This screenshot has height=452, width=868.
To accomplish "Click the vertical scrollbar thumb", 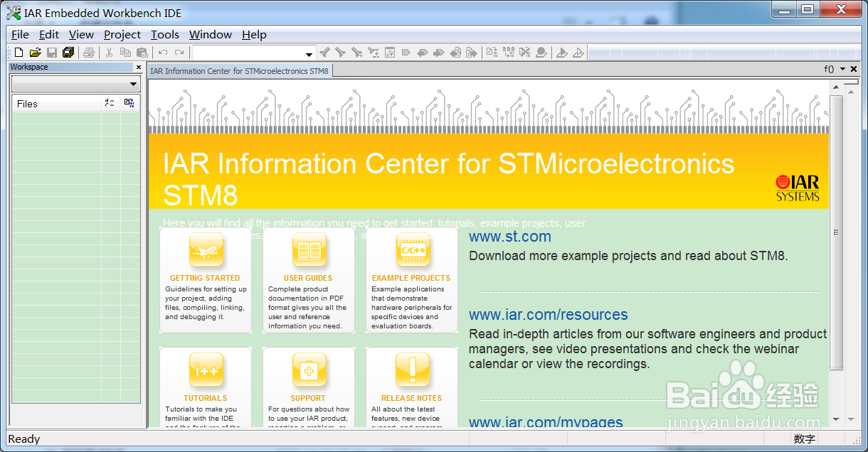I will [836, 232].
